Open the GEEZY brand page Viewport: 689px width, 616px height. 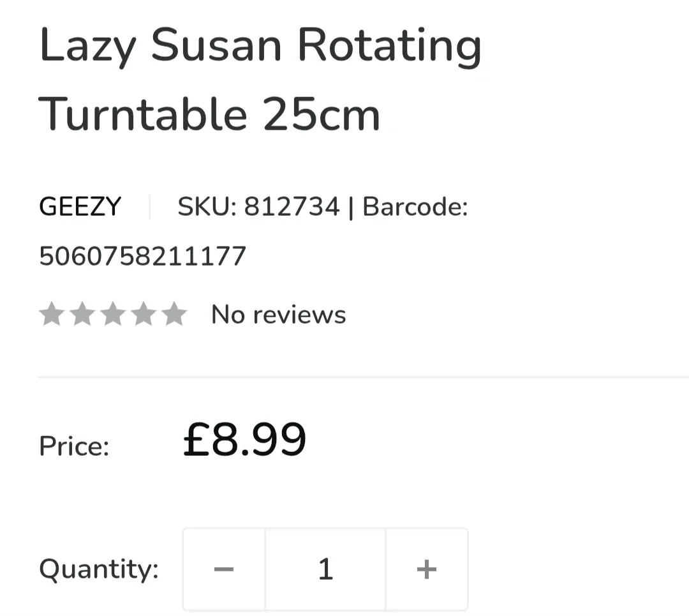pyautogui.click(x=80, y=206)
